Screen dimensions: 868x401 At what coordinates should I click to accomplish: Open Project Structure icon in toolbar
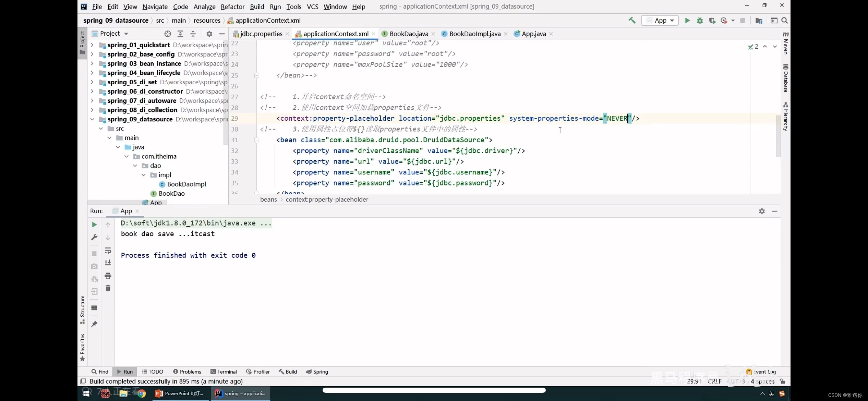click(759, 21)
